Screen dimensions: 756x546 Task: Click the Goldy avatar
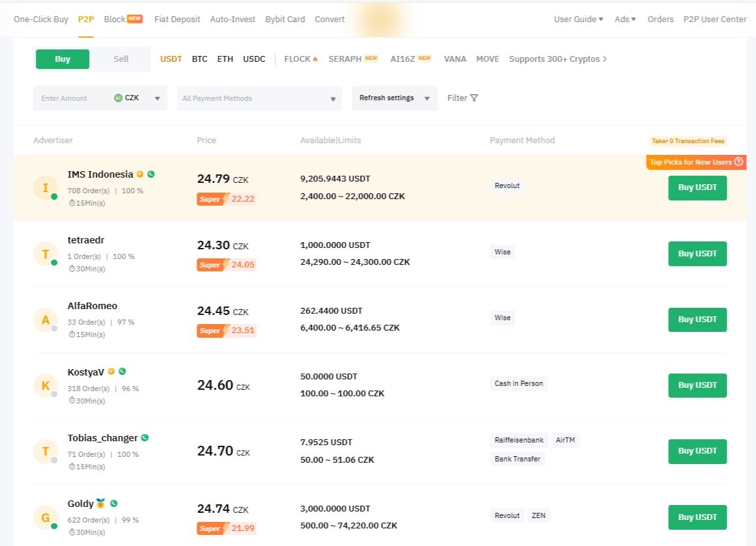pos(46,517)
